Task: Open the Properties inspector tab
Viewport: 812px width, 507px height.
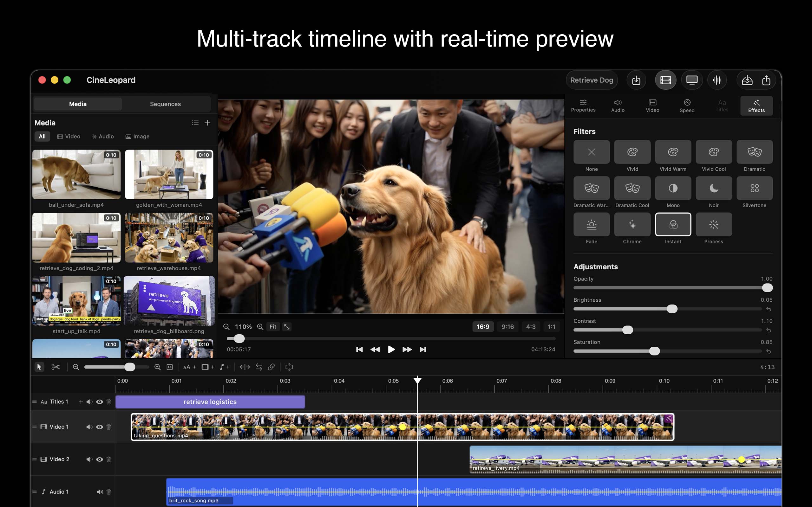Action: coord(584,106)
